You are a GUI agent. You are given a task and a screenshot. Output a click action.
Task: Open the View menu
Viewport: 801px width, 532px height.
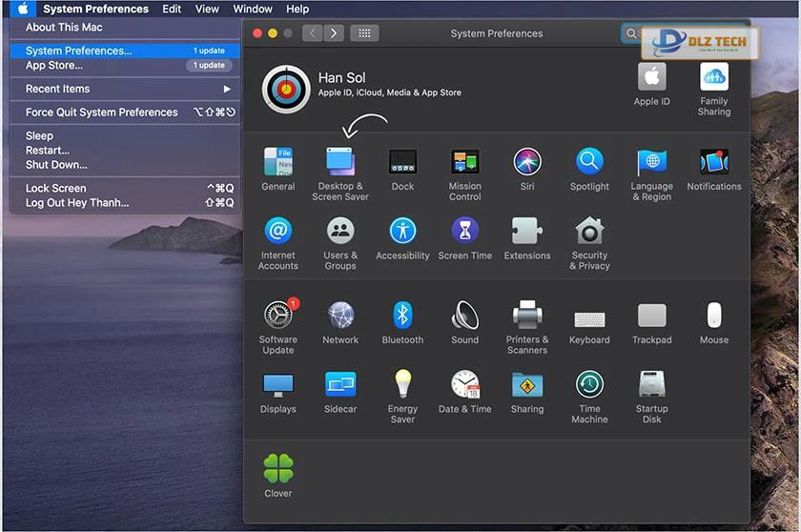[207, 9]
